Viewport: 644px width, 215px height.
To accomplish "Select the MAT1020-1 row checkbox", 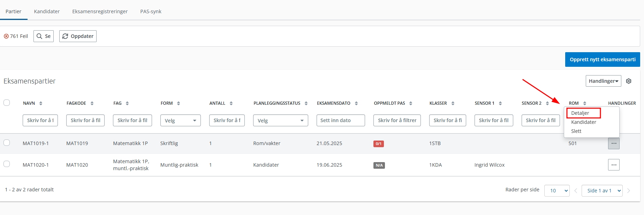I will [7, 164].
